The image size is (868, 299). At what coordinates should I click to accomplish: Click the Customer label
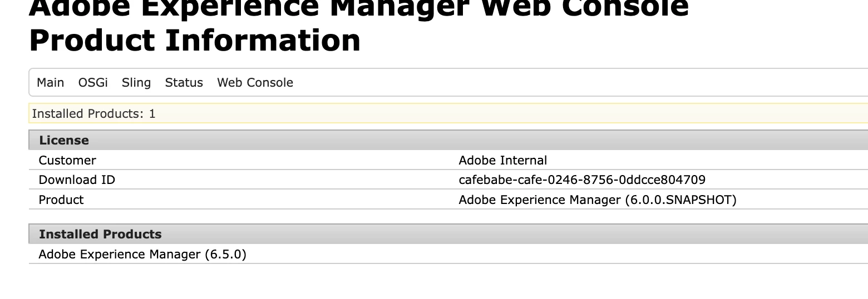coord(67,161)
